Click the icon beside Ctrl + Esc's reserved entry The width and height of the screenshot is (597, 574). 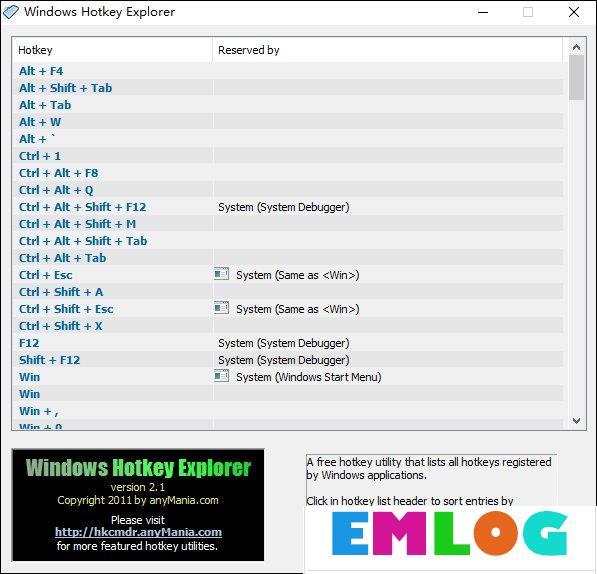(x=221, y=274)
